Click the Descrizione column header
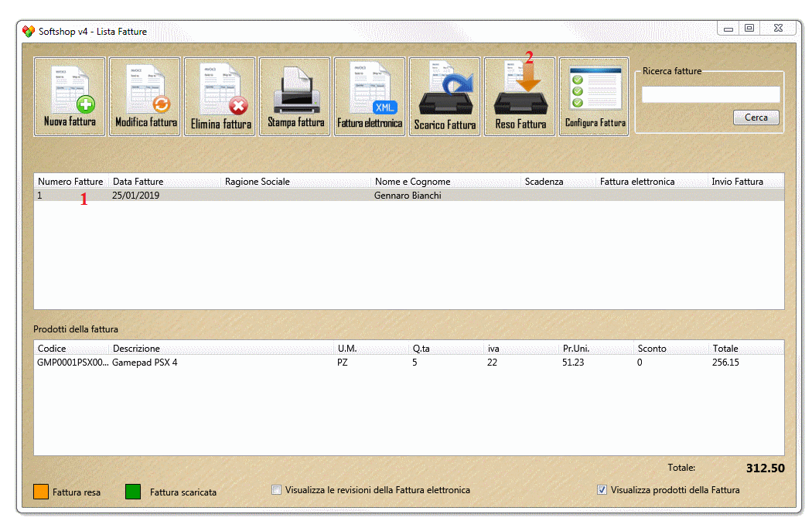The height and width of the screenshot is (521, 812). tap(137, 349)
